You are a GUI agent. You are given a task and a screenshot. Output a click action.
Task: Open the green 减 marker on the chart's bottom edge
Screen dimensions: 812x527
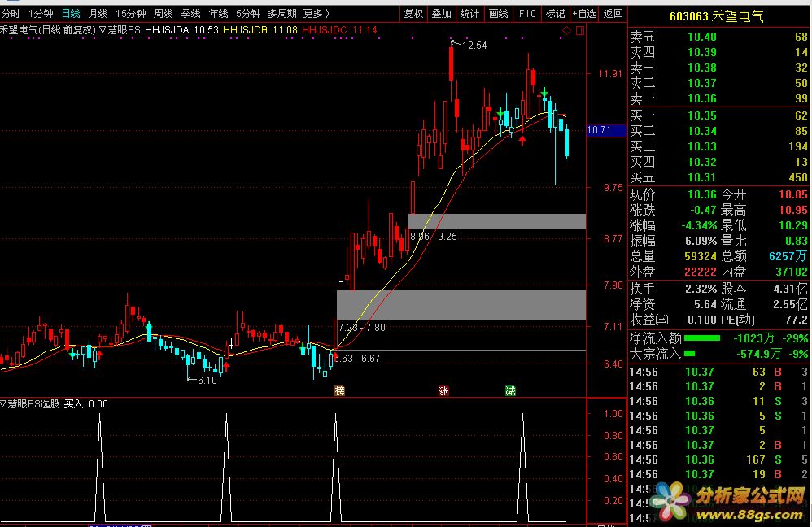click(x=511, y=391)
